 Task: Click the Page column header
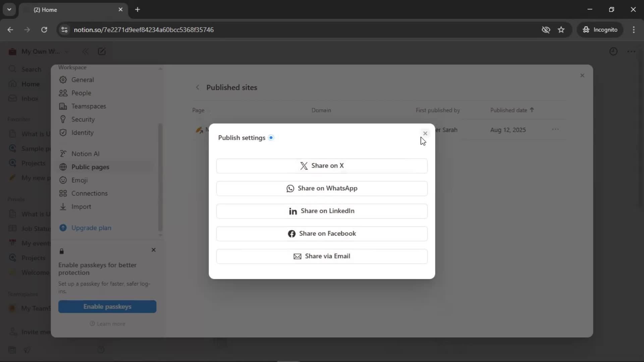tap(198, 110)
